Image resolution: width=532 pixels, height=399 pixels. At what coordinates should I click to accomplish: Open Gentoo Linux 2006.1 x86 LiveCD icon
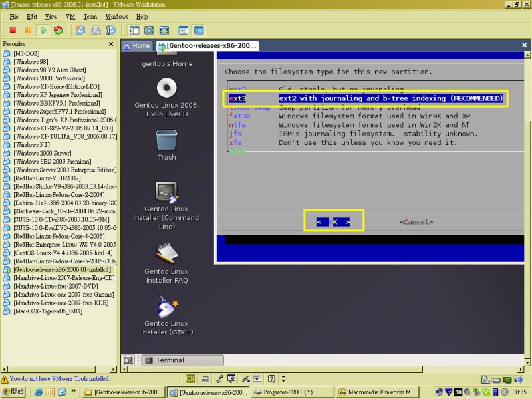(x=167, y=98)
